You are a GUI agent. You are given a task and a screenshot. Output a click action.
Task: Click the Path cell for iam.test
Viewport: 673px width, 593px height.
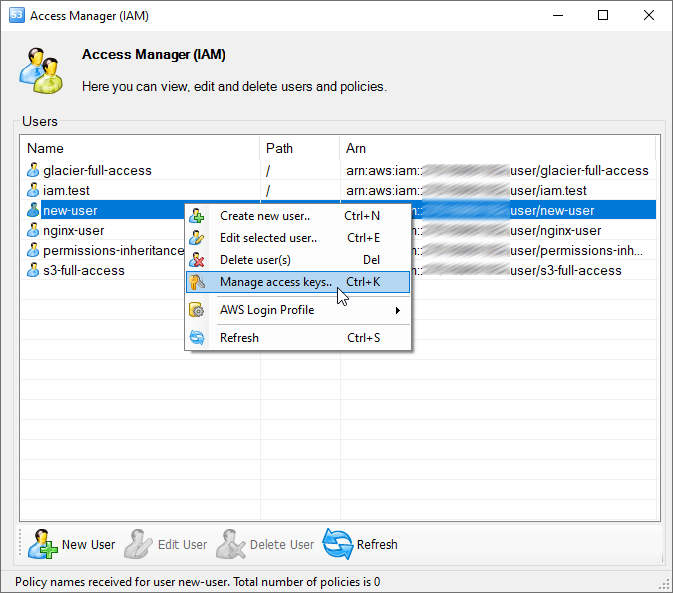coord(300,190)
